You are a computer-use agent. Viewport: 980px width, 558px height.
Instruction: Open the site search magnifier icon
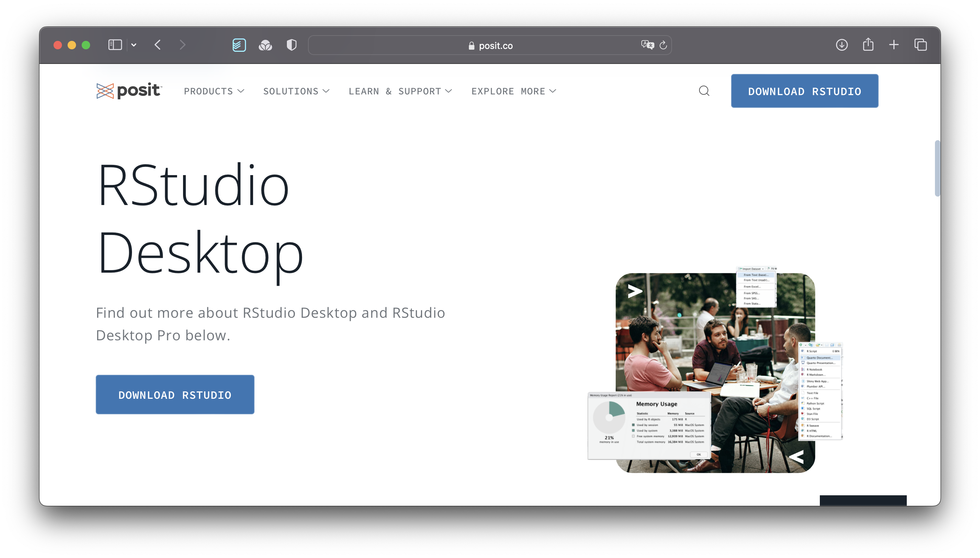[704, 91]
